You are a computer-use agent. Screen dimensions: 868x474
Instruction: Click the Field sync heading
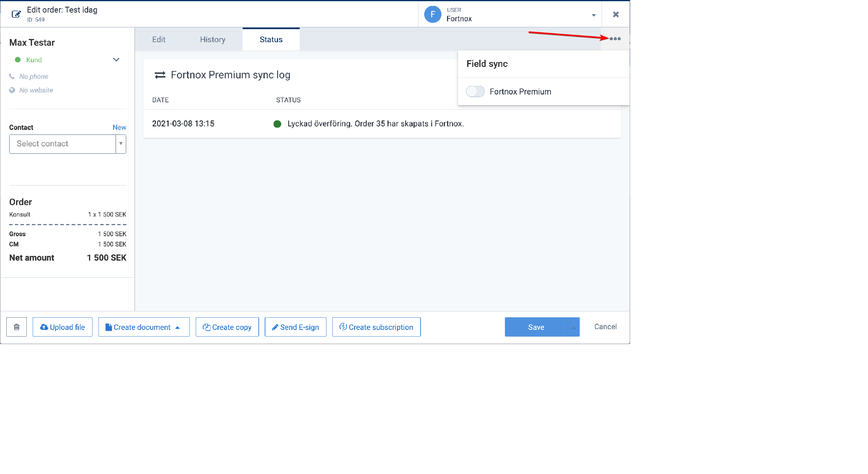[487, 64]
